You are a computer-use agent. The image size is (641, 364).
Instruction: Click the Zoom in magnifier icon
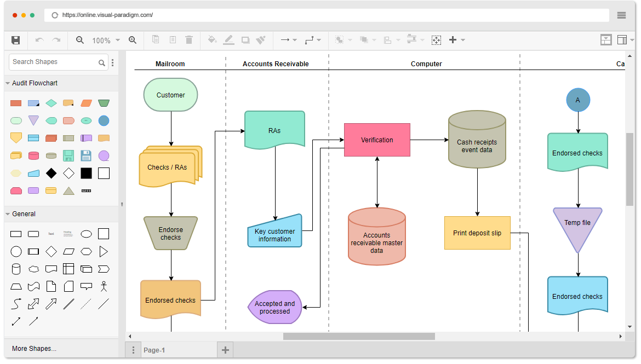coord(133,40)
